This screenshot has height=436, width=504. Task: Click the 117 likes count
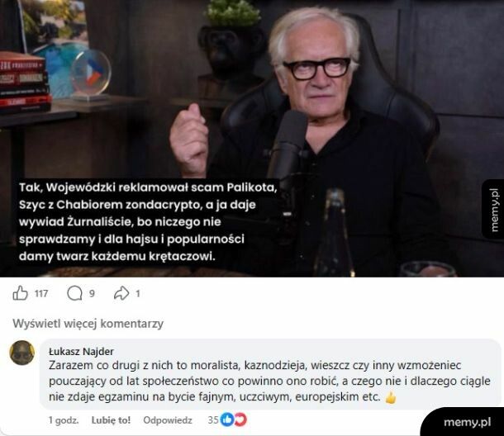[x=41, y=294]
